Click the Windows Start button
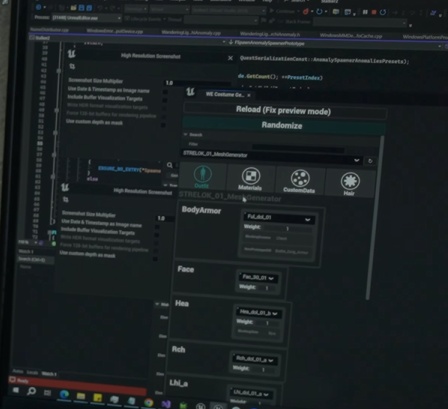The width and height of the screenshot is (448, 409). (x=16, y=390)
